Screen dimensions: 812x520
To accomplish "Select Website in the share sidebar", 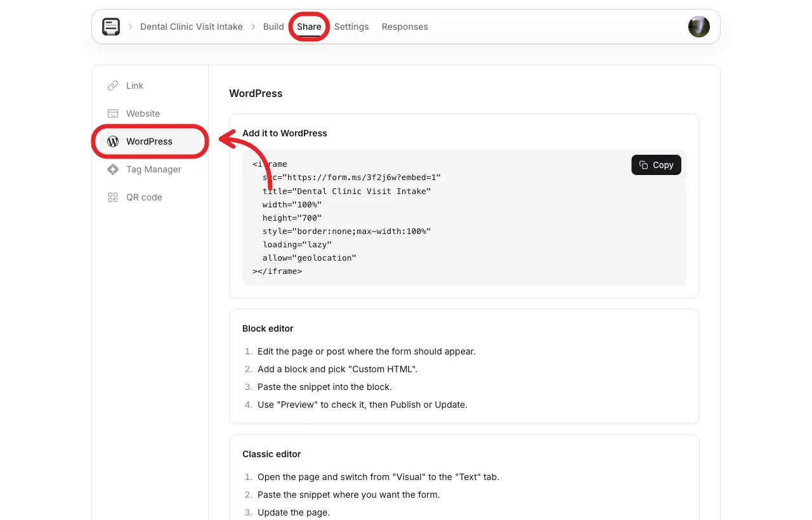I will tap(150, 114).
